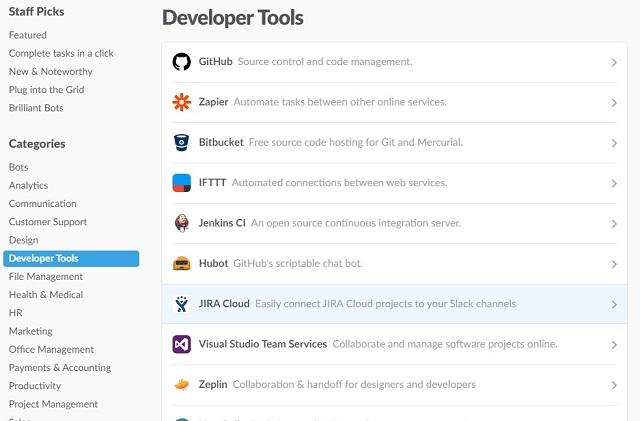640x421 pixels.
Task: Open the Hubot app name link
Action: (x=213, y=263)
